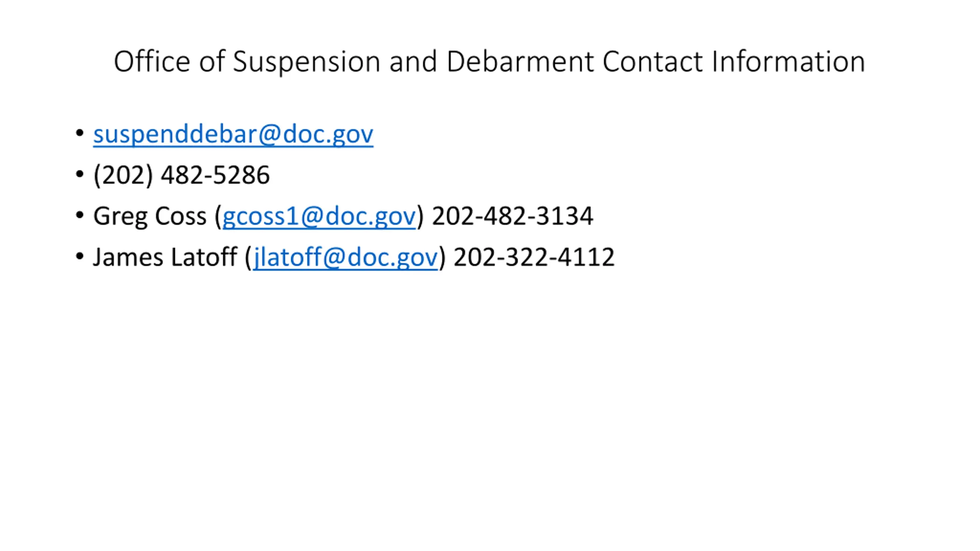Click the name James Latoff
980x551 pixels.
(165, 257)
